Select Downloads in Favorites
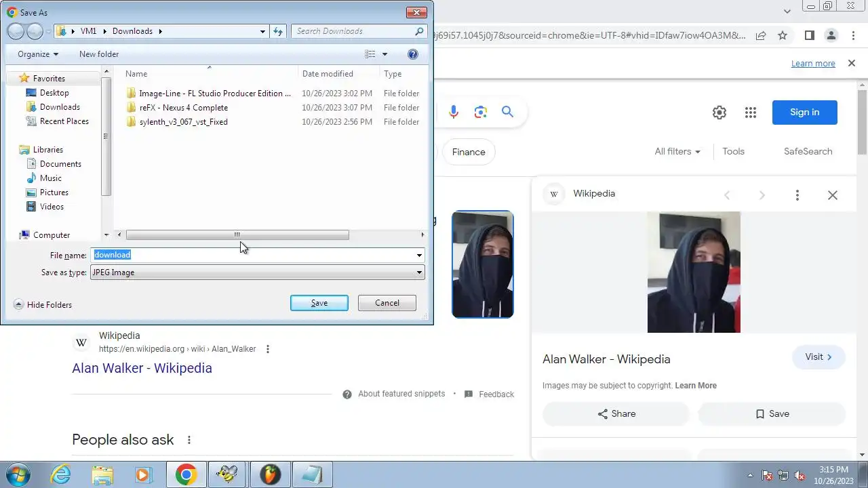Image resolution: width=868 pixels, height=488 pixels. [x=60, y=107]
